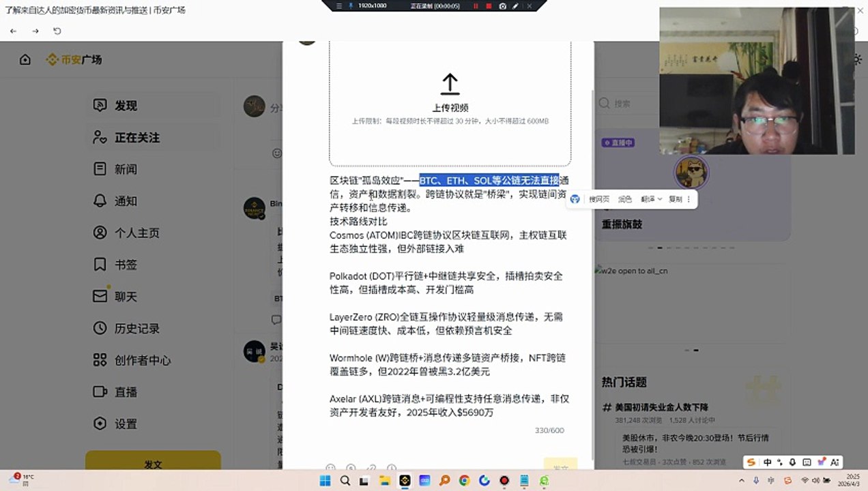Click the home icon beside Binance logo

coord(25,60)
